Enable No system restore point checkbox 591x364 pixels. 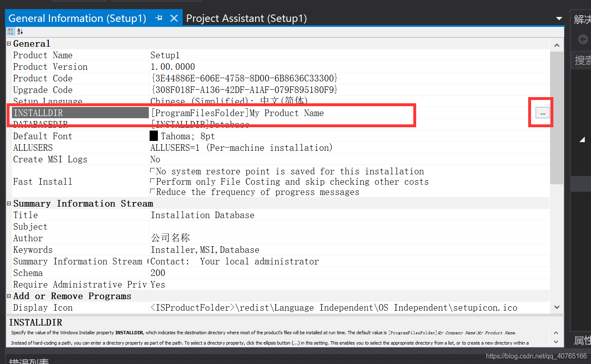tap(153, 170)
